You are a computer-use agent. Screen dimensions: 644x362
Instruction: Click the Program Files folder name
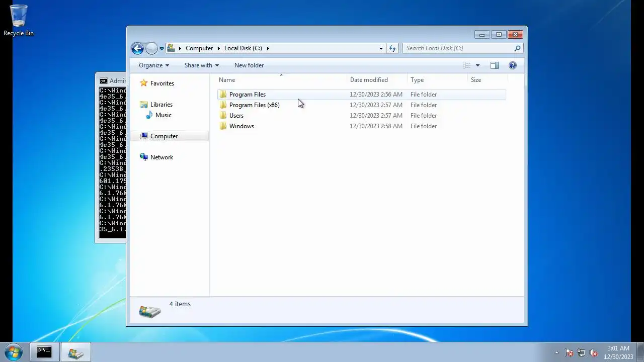pos(248,95)
